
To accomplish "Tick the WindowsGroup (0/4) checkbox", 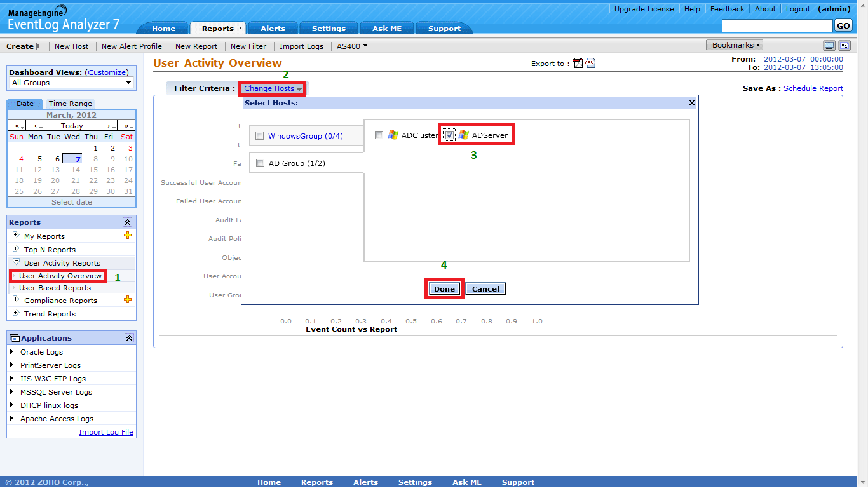I will click(259, 136).
